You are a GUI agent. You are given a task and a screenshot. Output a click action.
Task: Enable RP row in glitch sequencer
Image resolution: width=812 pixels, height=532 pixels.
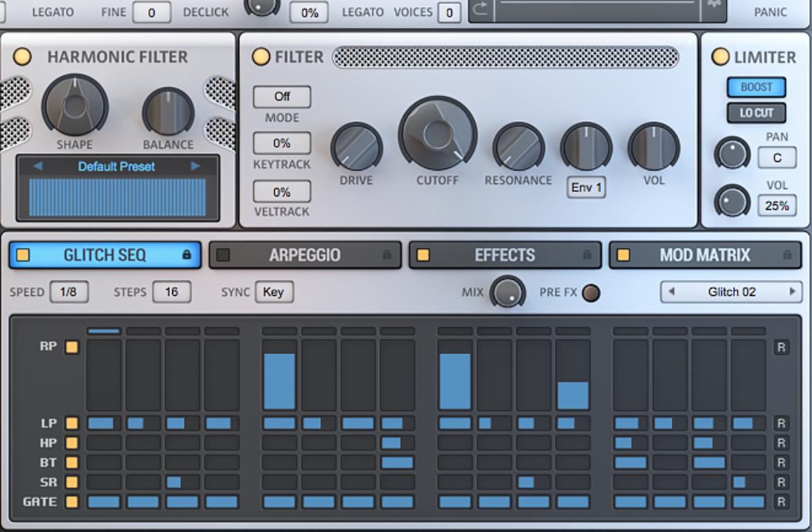tap(72, 347)
